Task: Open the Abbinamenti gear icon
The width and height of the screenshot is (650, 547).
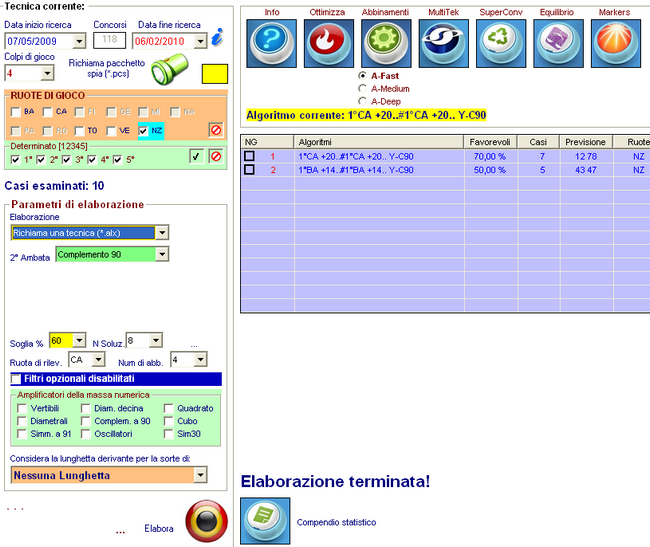Action: tap(386, 44)
